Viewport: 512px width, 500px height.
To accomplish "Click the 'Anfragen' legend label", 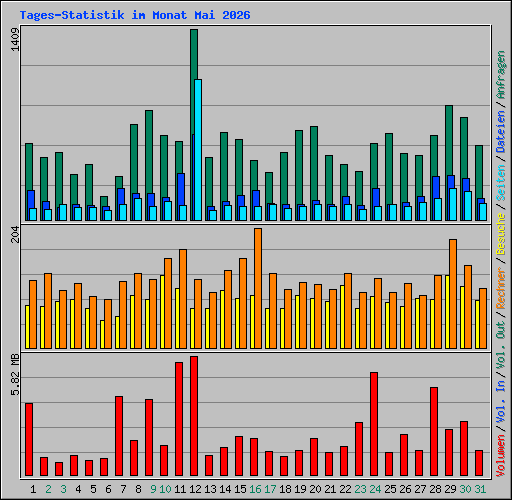I will pos(501,75).
